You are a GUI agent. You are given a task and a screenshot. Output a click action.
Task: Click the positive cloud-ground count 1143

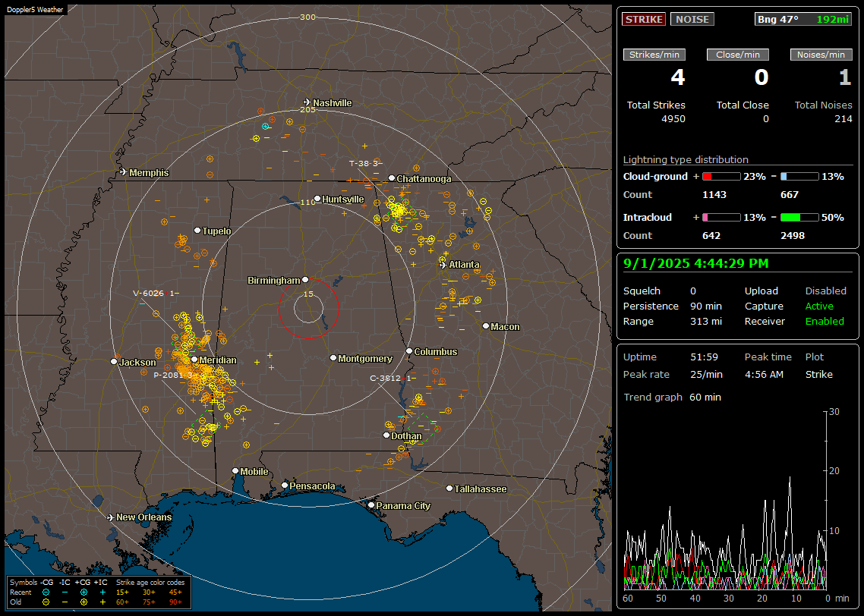coord(714,195)
